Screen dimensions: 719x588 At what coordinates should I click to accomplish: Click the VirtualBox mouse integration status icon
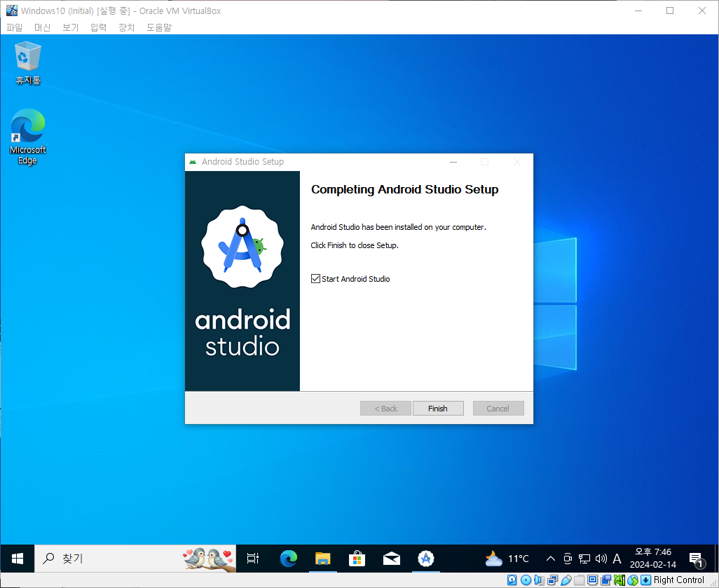click(633, 580)
